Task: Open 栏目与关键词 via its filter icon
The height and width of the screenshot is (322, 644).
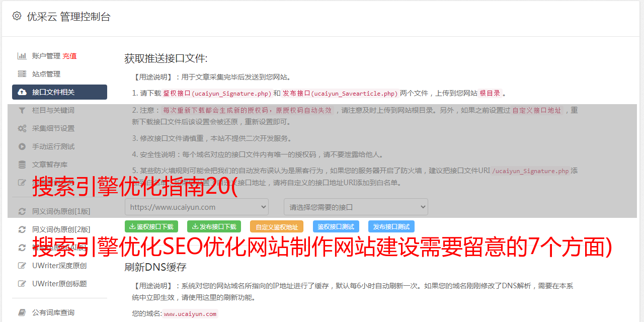Action: point(22,110)
